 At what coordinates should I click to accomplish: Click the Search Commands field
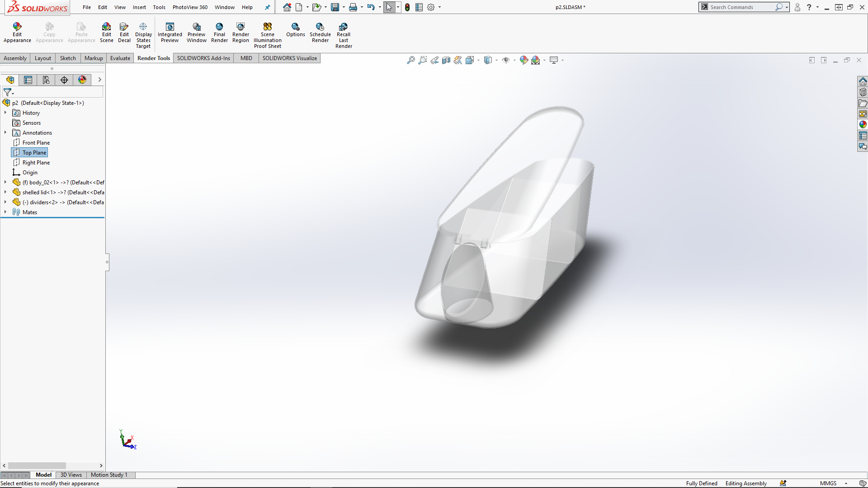pyautogui.click(x=741, y=7)
